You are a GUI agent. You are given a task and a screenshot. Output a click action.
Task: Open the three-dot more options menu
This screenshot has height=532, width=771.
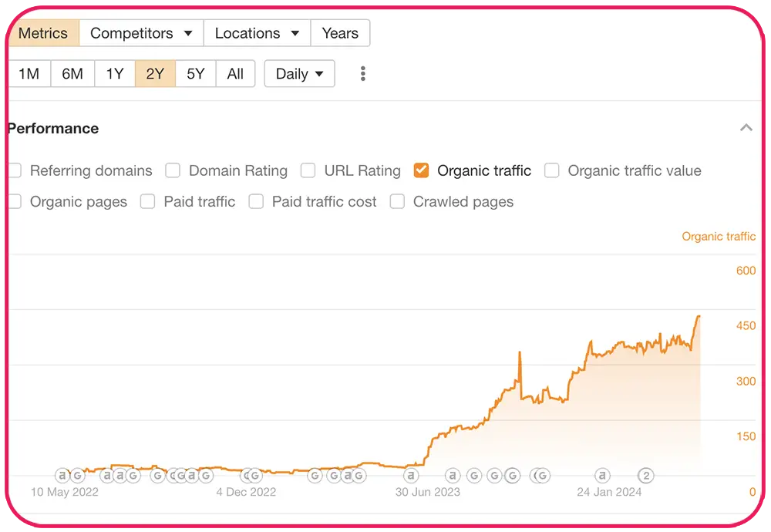tap(363, 74)
